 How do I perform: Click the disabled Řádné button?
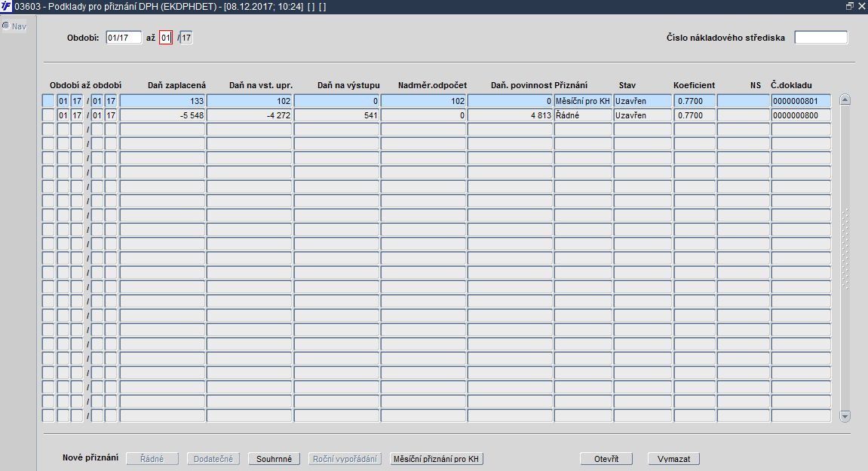pyautogui.click(x=152, y=459)
